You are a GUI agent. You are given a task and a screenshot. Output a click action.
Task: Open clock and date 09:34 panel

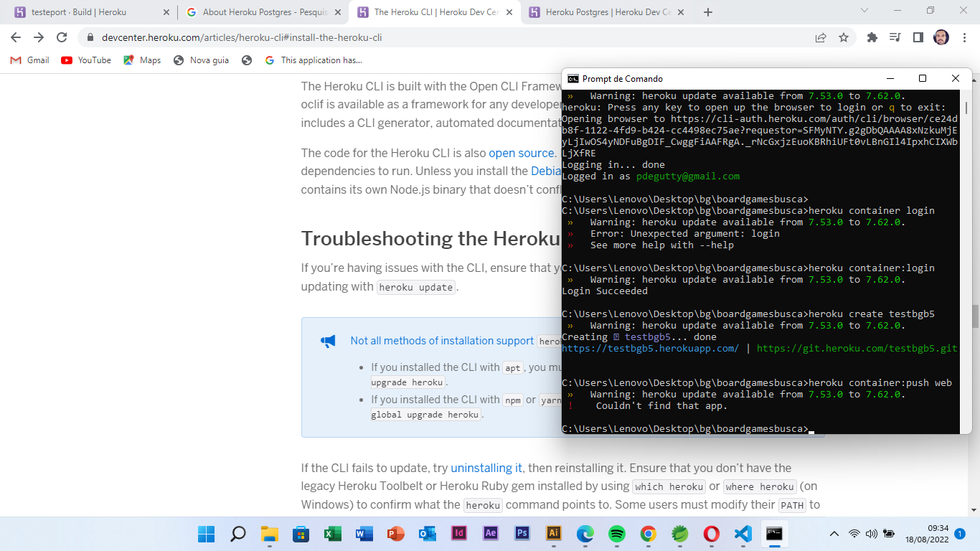click(x=927, y=534)
